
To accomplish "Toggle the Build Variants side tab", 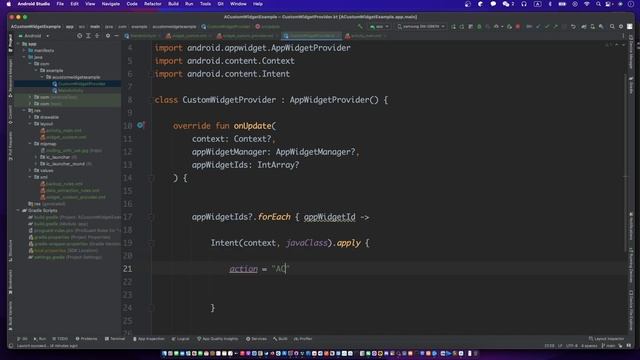I will click(x=11, y=315).
